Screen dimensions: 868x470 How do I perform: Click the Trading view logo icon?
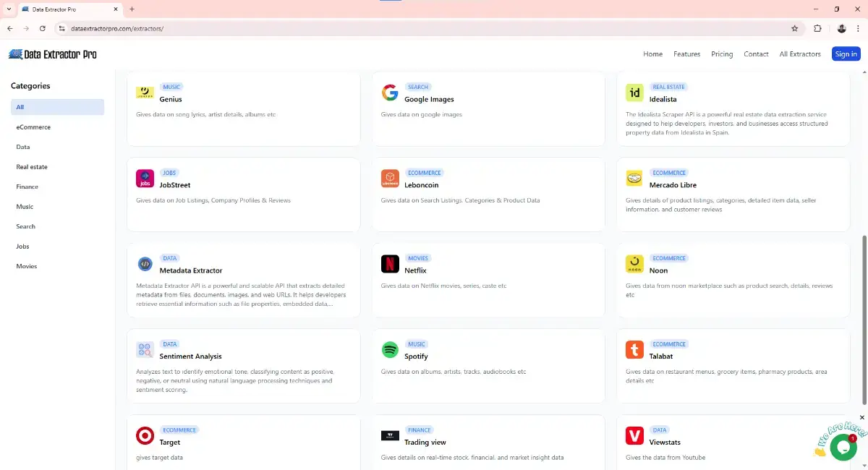click(390, 436)
